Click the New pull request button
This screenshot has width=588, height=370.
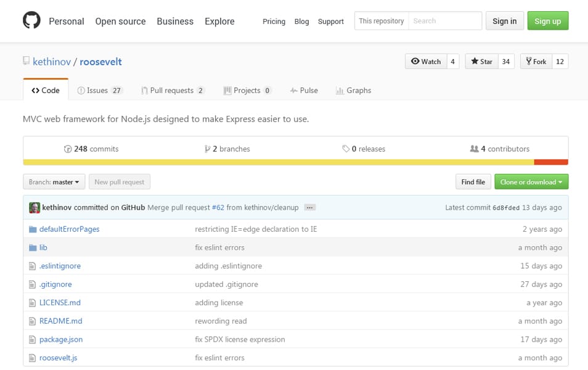119,182
